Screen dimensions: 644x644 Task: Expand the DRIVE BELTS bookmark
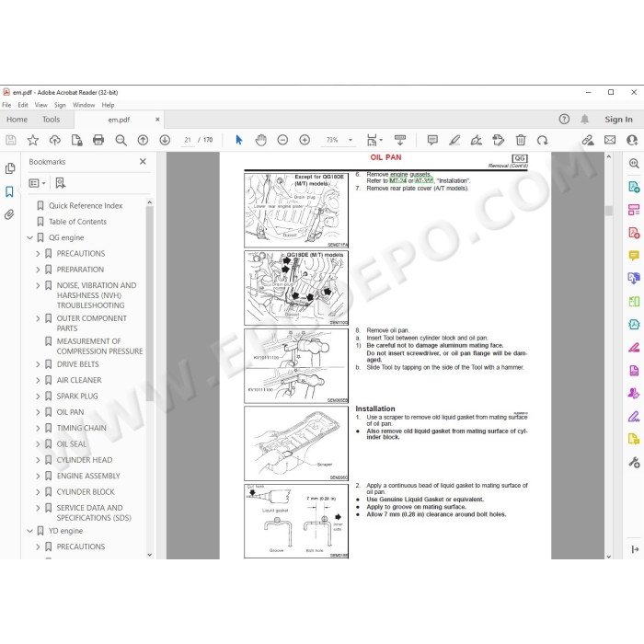(38, 364)
